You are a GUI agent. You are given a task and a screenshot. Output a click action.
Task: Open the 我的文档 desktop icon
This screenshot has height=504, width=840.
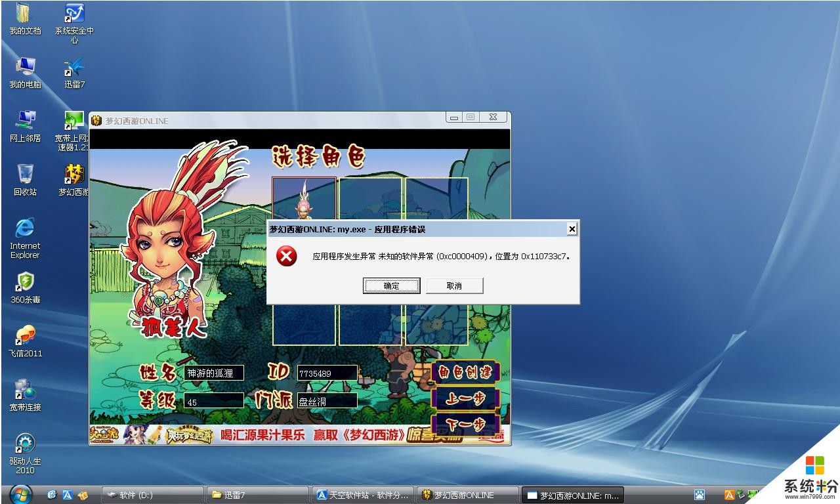(x=25, y=18)
